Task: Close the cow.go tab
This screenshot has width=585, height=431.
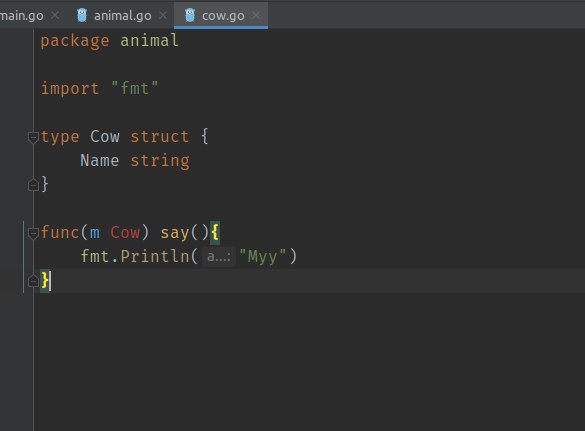Action: (x=256, y=15)
